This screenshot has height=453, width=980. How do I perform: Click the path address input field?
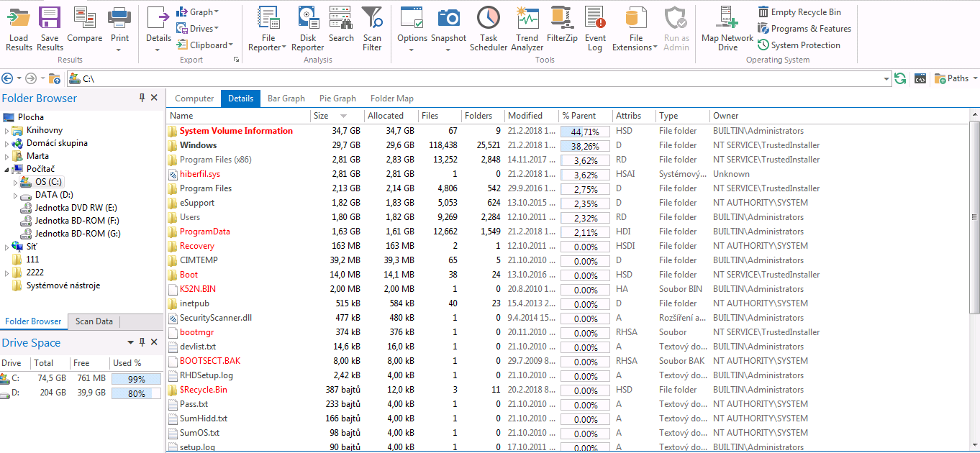pyautogui.click(x=475, y=78)
